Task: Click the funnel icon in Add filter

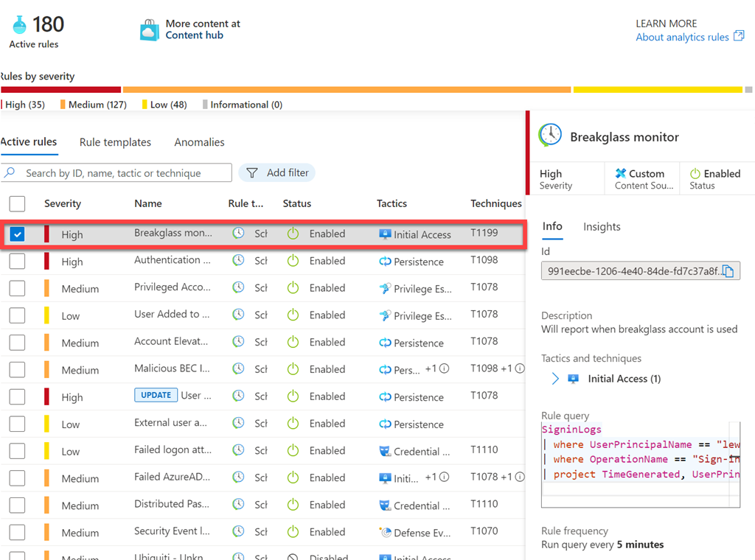Action: [252, 172]
